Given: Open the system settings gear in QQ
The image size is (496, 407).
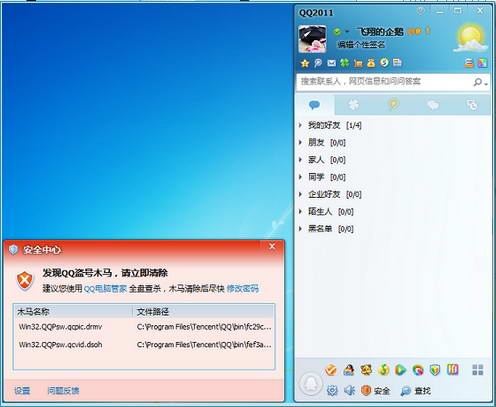Looking at the screenshot, I should 332,390.
